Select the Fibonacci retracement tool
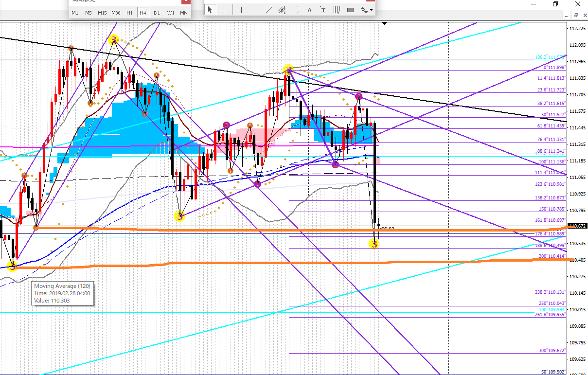 tap(296, 10)
